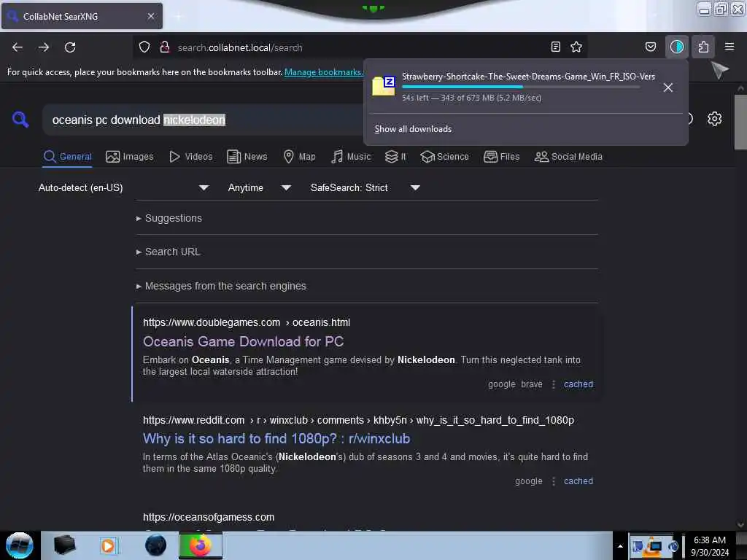Viewport: 747px width, 560px height.
Task: Open Oceanis Game Download for PC result
Action: pyautogui.click(x=243, y=341)
